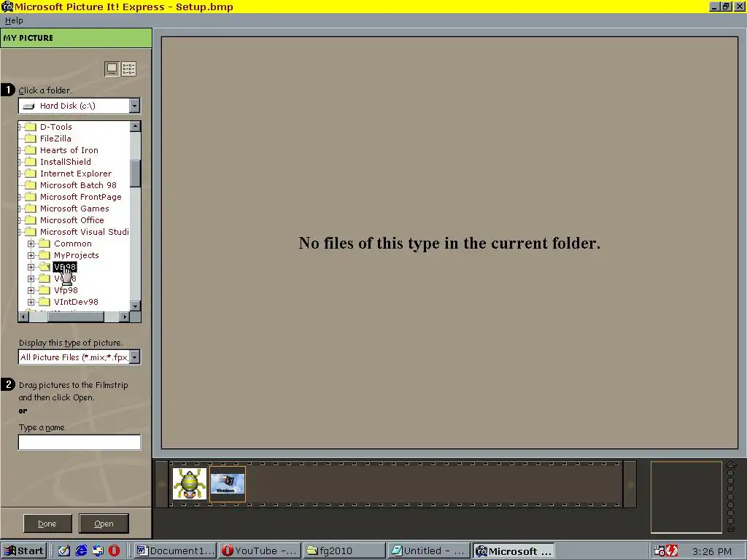Select the bug picture in the filmstrip
Image resolution: width=747 pixels, height=560 pixels.
[x=190, y=484]
